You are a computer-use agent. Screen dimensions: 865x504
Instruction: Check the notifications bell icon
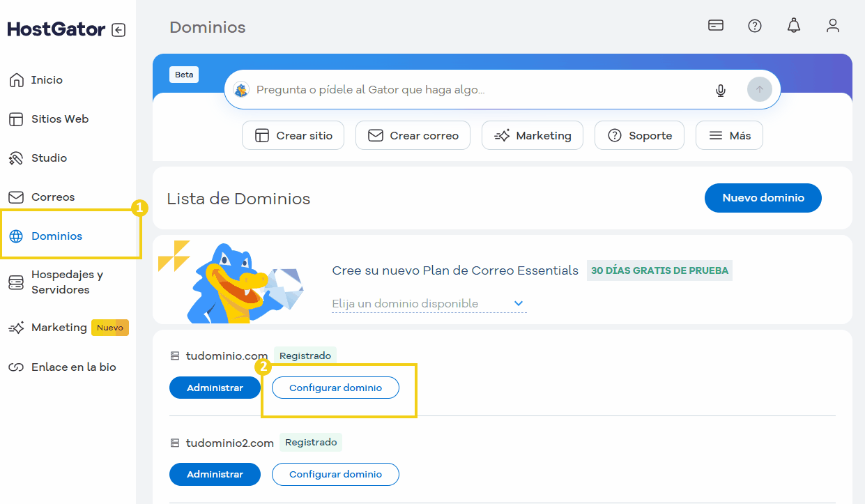click(793, 26)
